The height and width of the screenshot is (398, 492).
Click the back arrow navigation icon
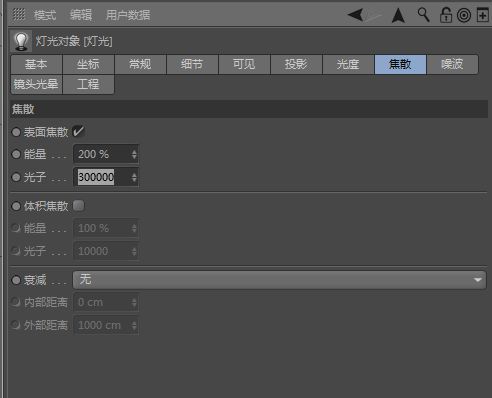tap(355, 15)
